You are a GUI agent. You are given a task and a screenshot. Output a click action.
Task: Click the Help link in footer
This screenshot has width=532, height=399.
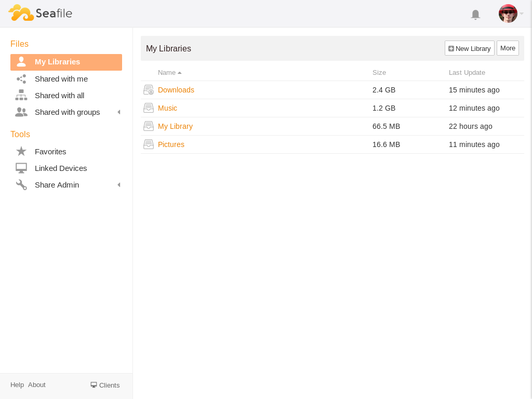[x=17, y=385]
